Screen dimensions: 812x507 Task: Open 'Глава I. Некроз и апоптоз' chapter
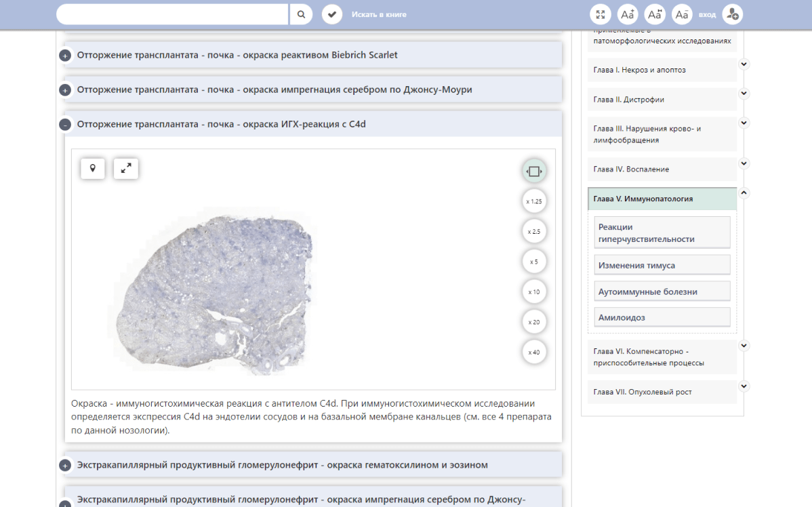click(x=662, y=70)
